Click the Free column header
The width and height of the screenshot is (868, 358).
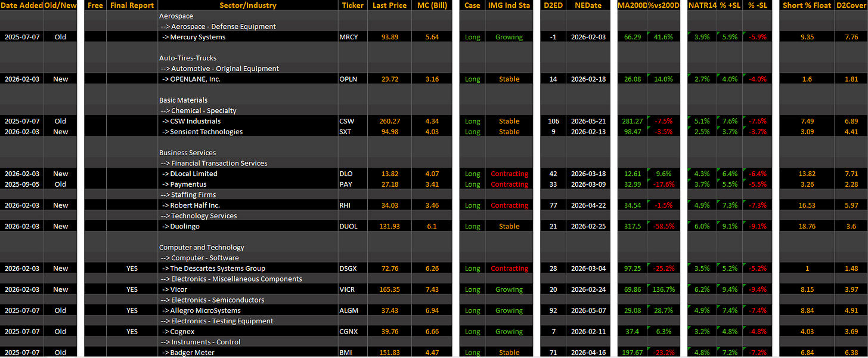[95, 5]
